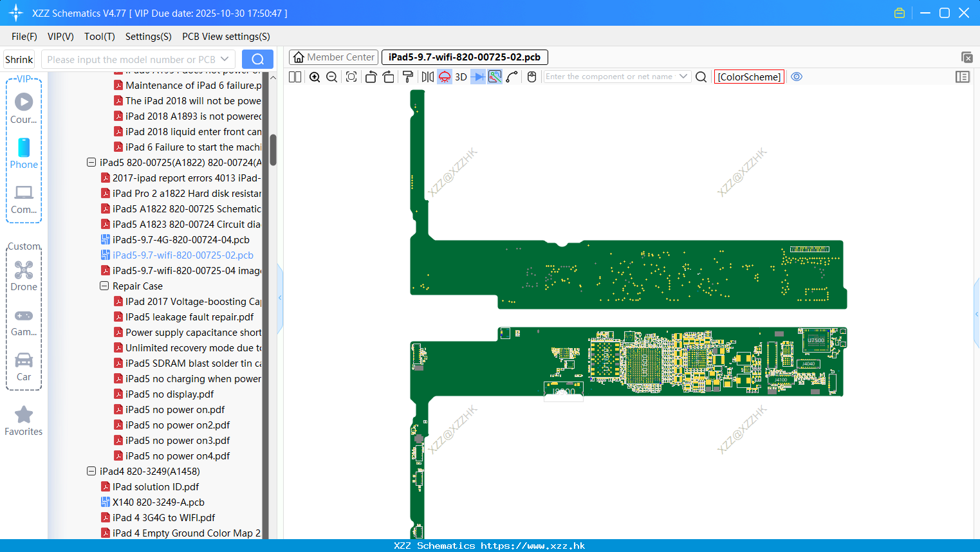Screen dimensions: 980x552
Task: Open the Car category
Action: pos(24,366)
